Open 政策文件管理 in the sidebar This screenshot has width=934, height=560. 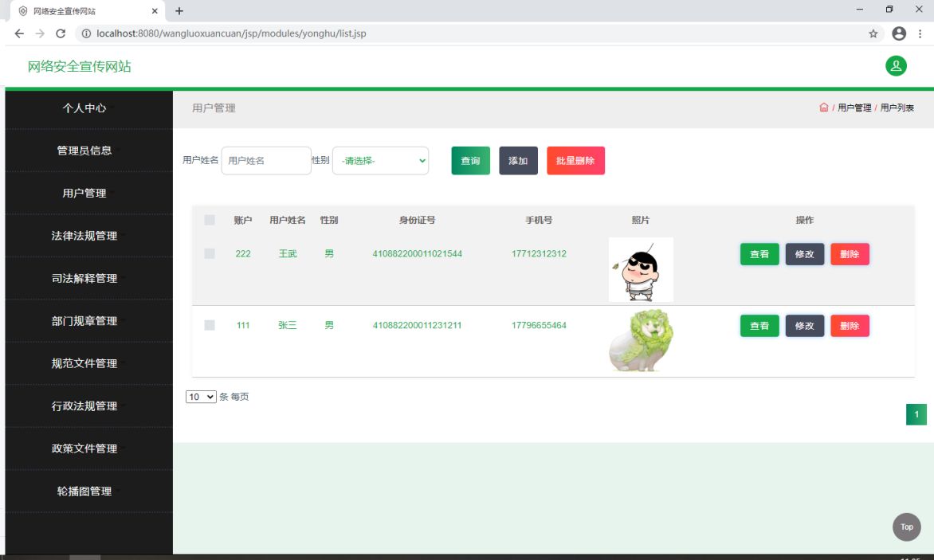[x=84, y=448]
